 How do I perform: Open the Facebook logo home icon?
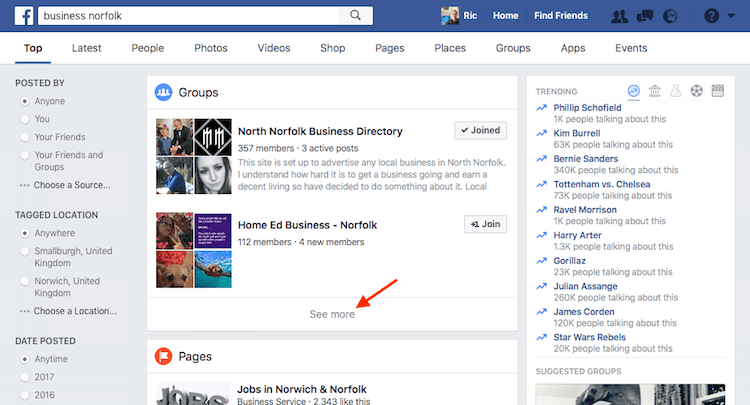24,16
